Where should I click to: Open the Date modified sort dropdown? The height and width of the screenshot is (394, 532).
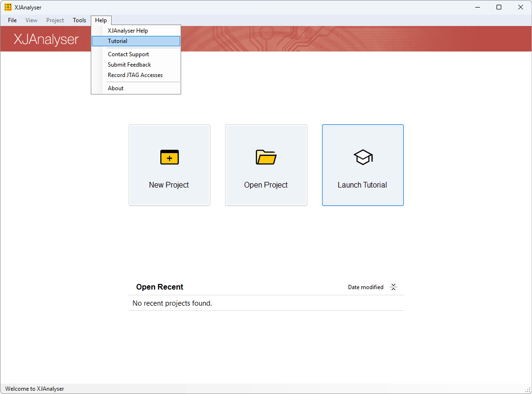pos(366,287)
